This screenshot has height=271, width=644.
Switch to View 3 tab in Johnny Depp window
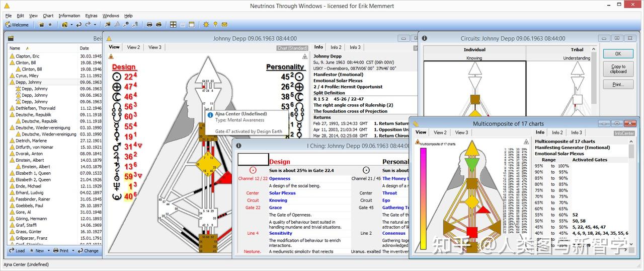pos(155,47)
